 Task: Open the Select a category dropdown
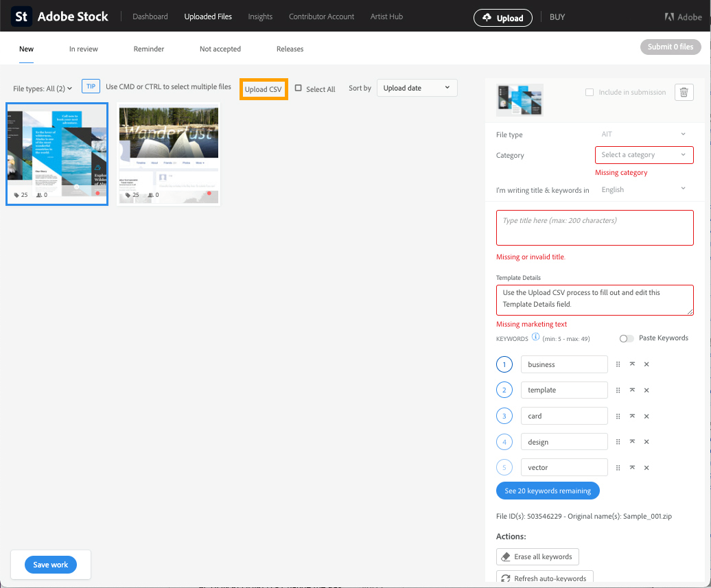pyautogui.click(x=644, y=155)
